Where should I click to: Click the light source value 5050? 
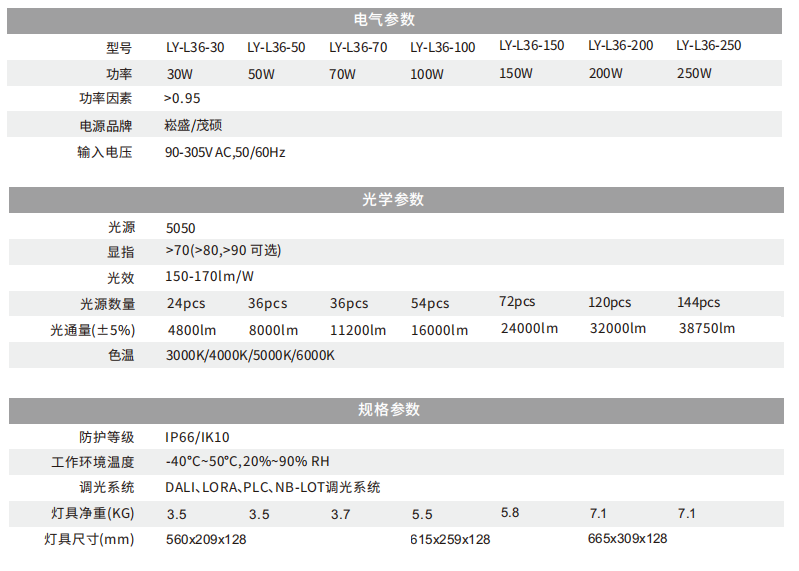(x=181, y=228)
